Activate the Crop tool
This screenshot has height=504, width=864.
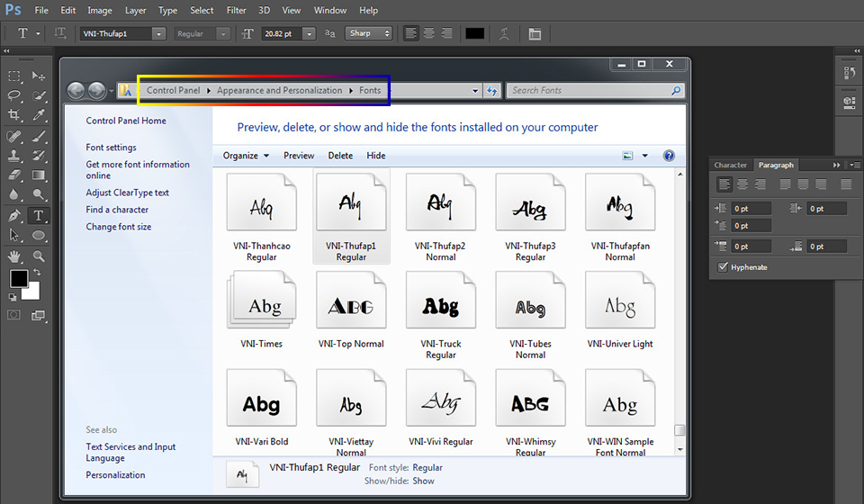(14, 115)
